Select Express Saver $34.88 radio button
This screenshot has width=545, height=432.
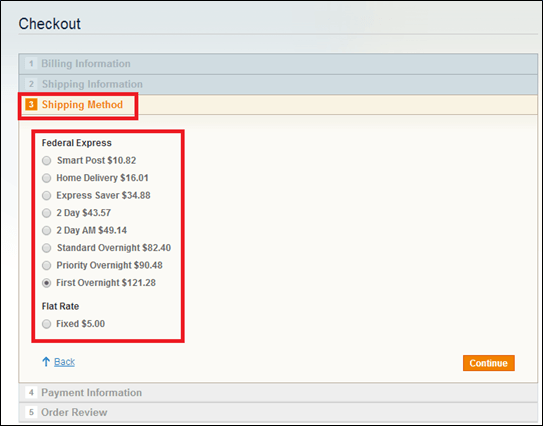47,195
